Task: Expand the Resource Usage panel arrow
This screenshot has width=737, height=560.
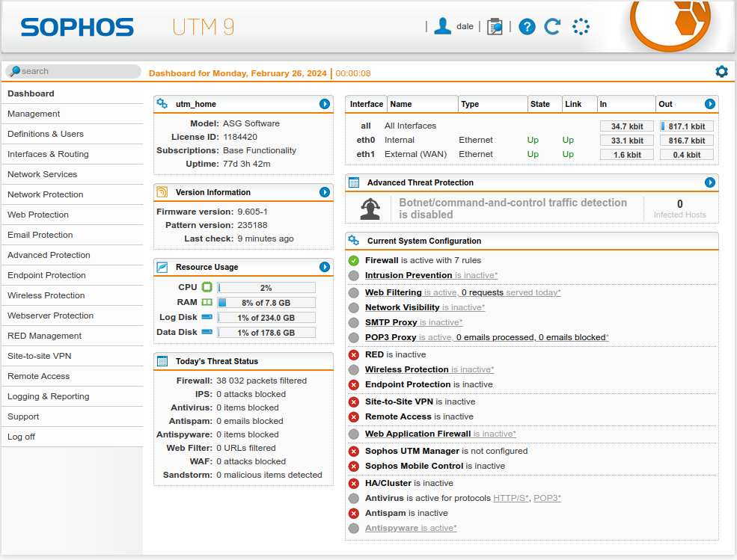Action: click(325, 267)
